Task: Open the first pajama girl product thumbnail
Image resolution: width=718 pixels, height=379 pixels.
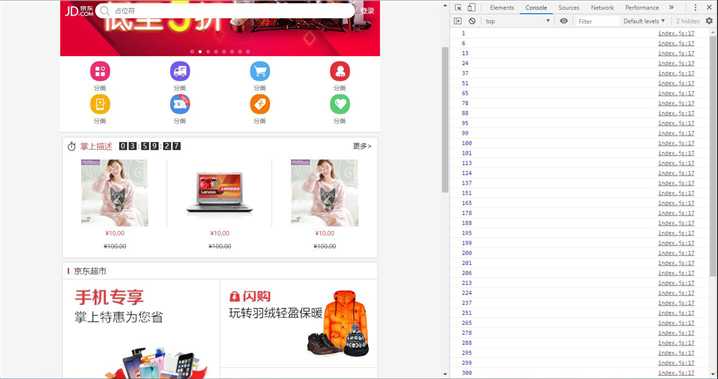Action: click(114, 193)
